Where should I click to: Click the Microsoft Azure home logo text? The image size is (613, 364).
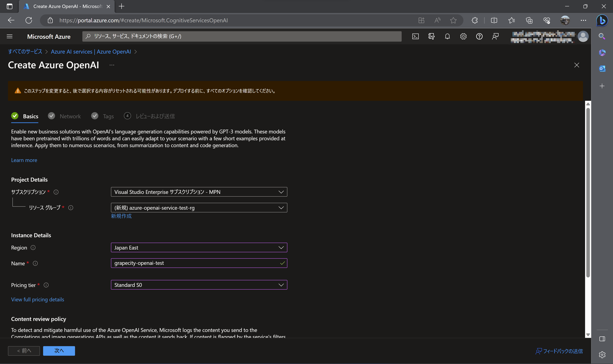pyautogui.click(x=49, y=37)
